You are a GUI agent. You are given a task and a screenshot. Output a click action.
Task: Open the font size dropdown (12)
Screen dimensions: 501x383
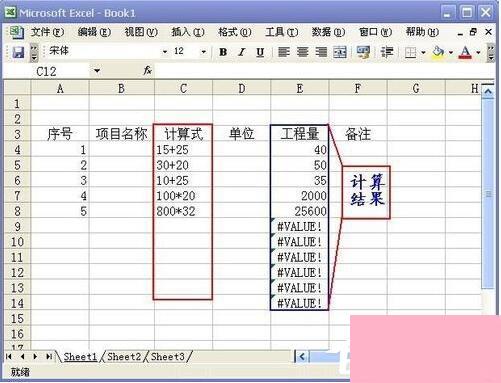point(203,52)
